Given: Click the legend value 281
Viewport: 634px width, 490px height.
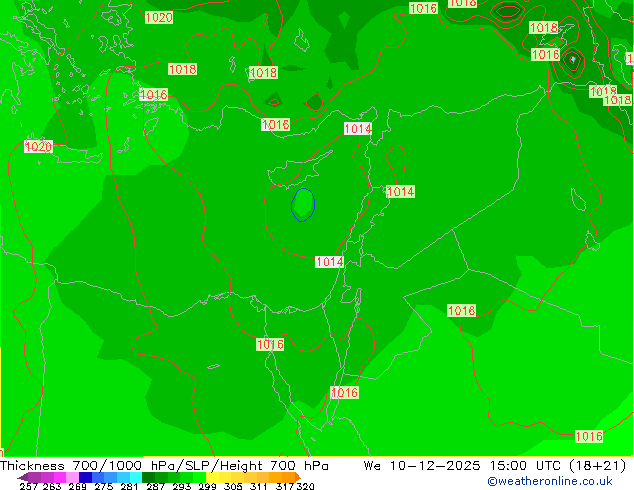Looking at the screenshot, I should [x=129, y=486].
